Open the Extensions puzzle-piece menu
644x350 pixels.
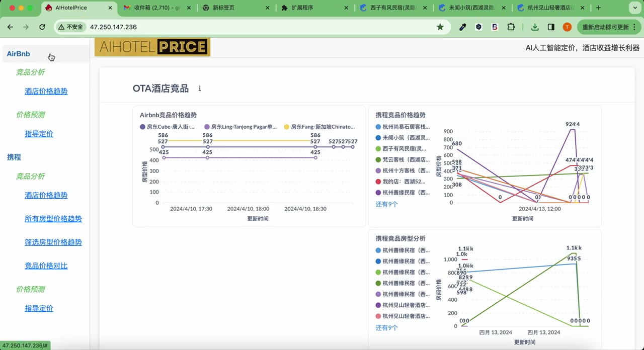click(511, 27)
